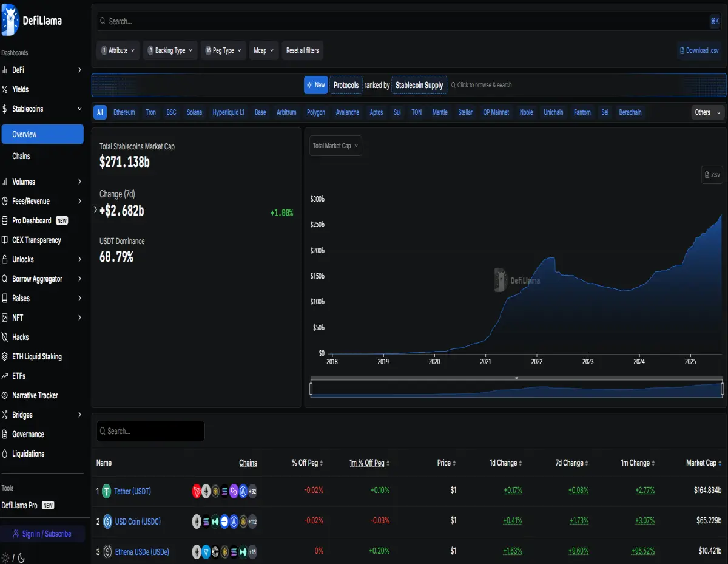Expand the Change (7d) details chevron
Viewport: 728px width, 564px height.
coord(95,210)
